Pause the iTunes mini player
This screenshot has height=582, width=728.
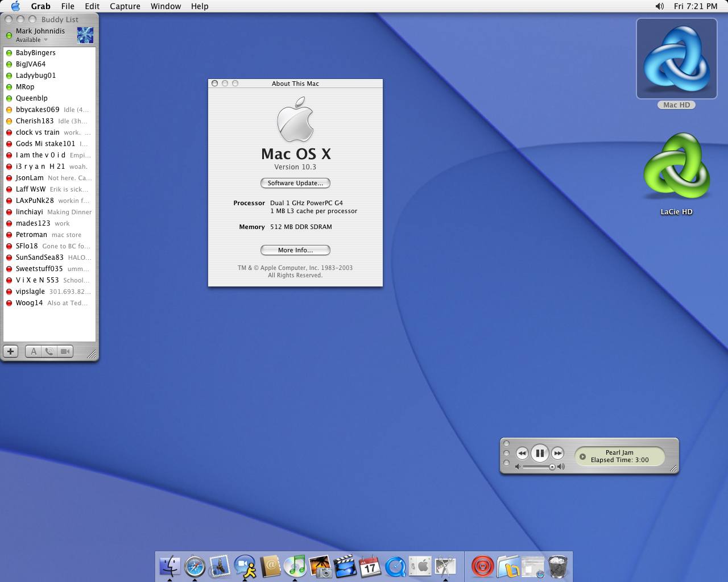point(540,453)
